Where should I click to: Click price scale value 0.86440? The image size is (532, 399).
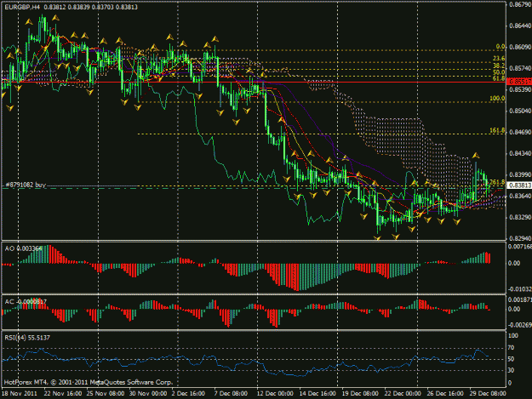pos(520,26)
